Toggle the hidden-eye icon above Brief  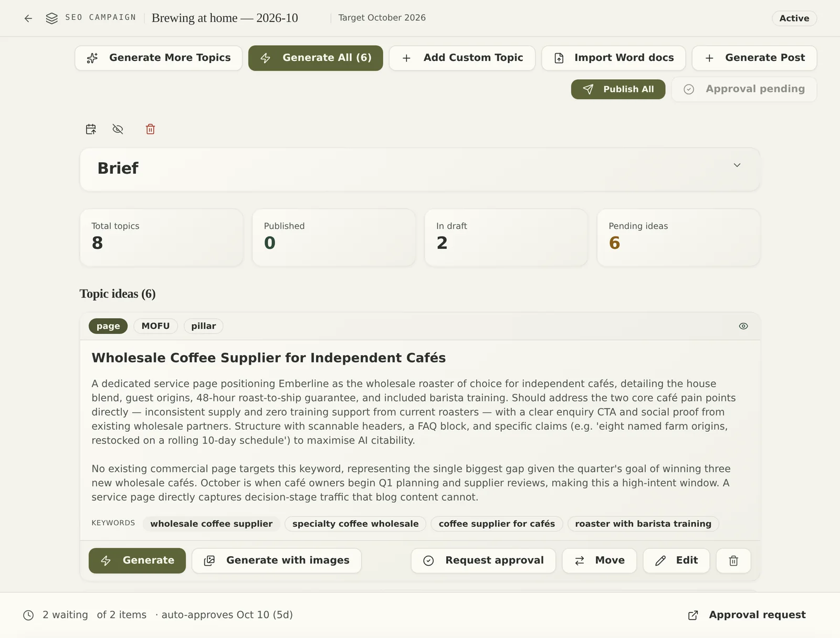pos(118,129)
